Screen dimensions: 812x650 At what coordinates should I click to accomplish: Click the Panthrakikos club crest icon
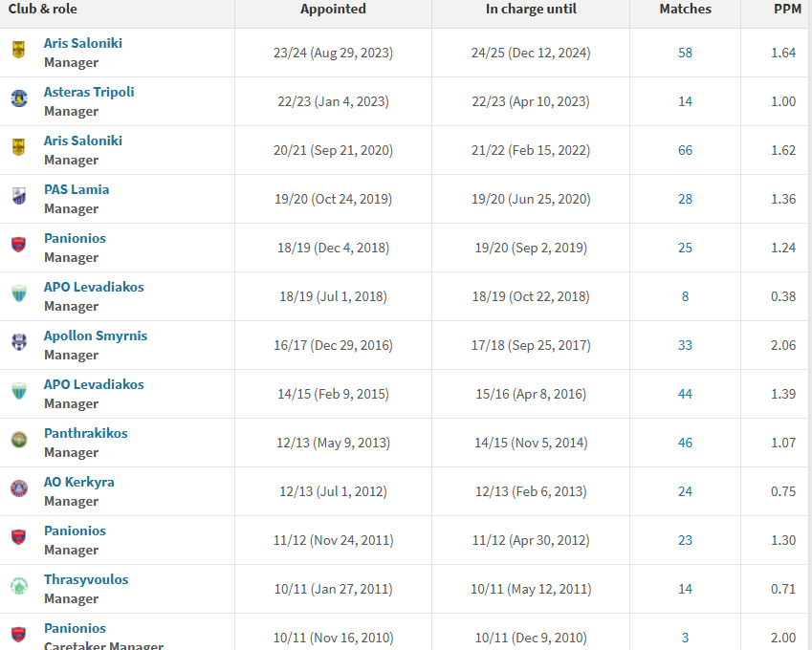click(19, 440)
